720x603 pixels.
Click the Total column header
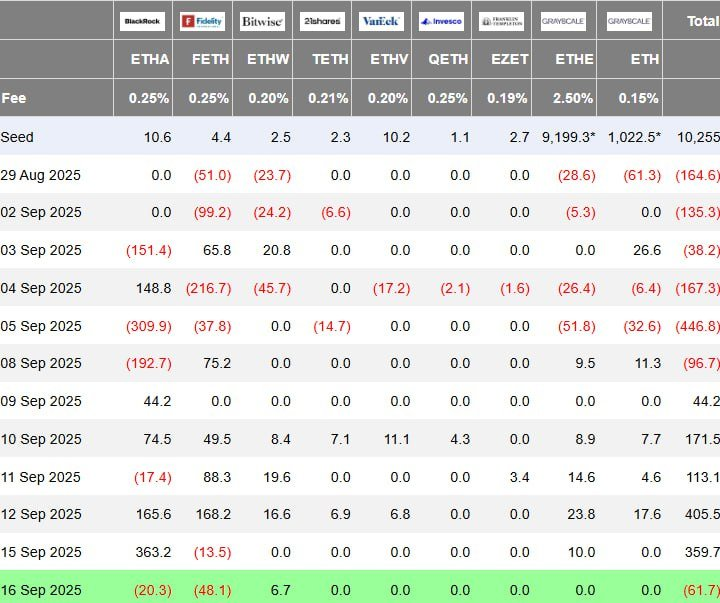[x=703, y=21]
